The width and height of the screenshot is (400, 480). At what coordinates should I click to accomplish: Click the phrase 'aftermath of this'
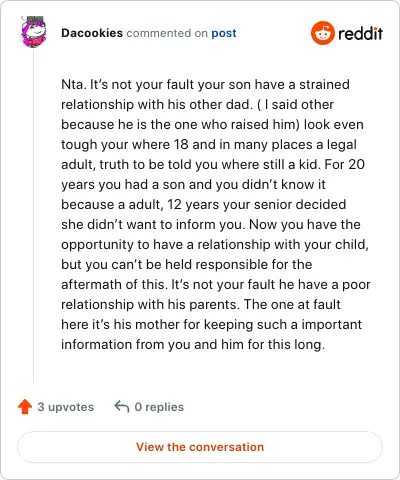click(113, 284)
